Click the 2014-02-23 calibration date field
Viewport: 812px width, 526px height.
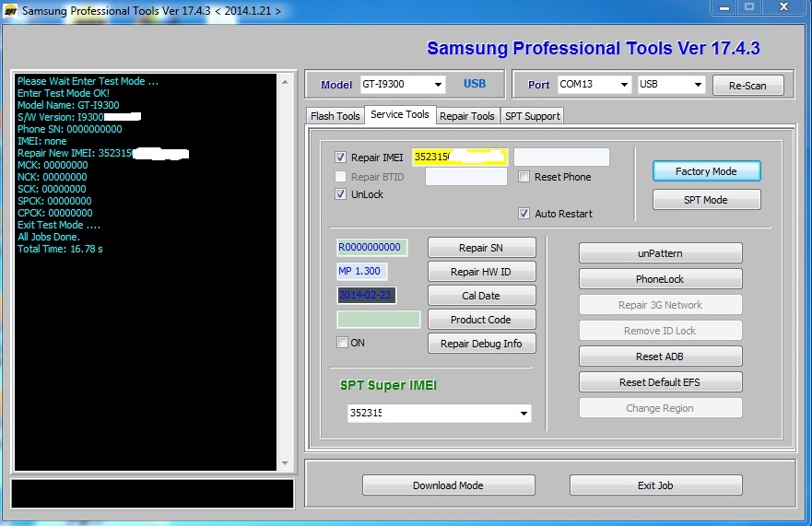366,295
